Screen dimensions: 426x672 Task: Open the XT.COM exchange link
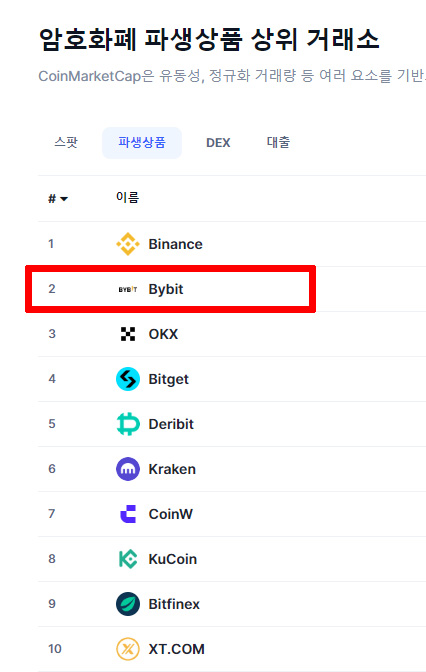[177, 649]
